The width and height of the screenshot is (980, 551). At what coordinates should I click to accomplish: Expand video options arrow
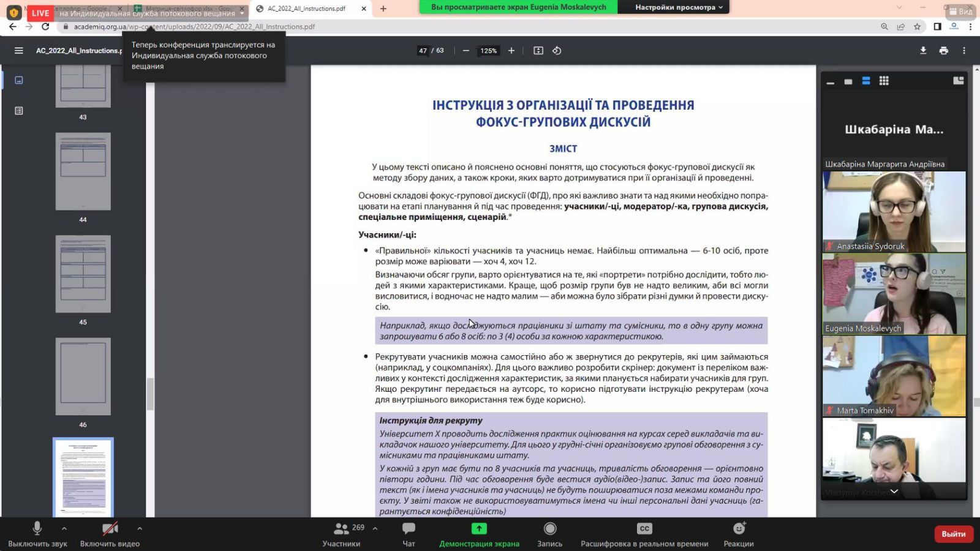tap(140, 528)
